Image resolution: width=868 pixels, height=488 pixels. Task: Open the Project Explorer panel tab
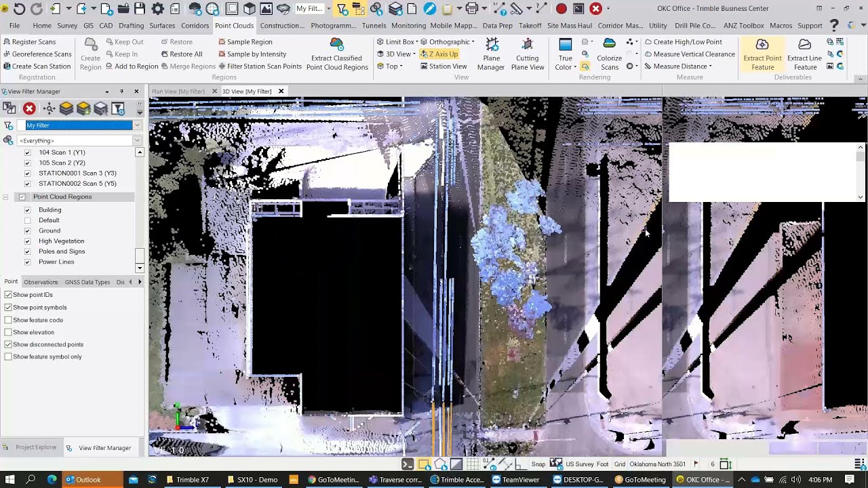click(30, 447)
